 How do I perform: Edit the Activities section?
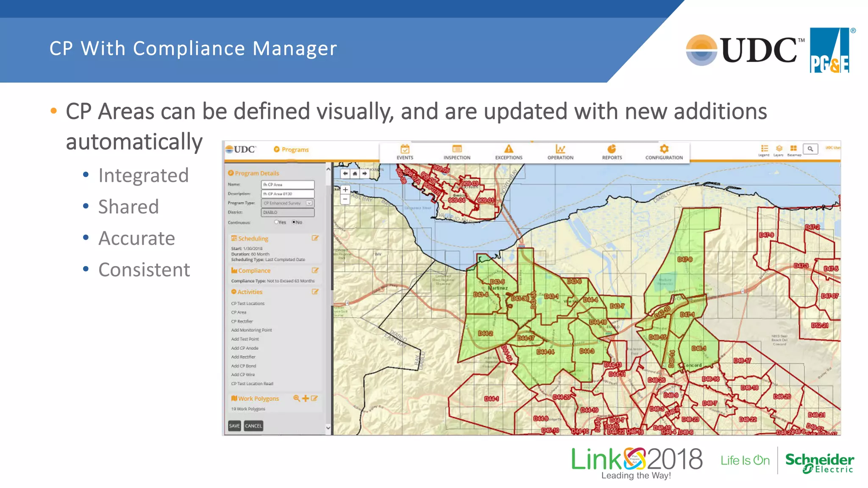point(315,292)
